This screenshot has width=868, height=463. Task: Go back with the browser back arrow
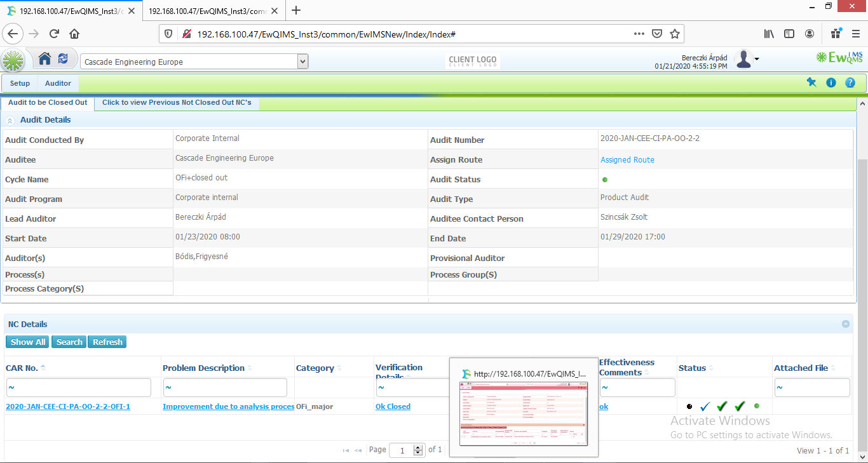(x=14, y=34)
